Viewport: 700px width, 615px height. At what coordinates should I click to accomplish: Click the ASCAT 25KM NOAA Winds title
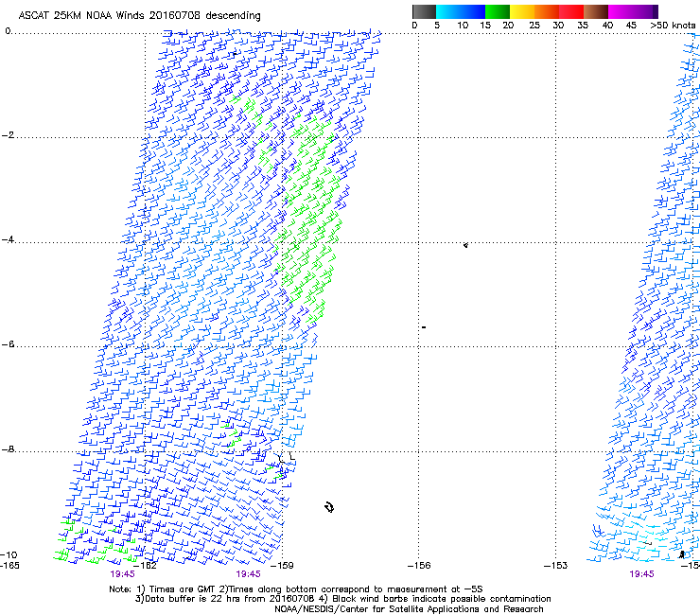[x=139, y=15]
